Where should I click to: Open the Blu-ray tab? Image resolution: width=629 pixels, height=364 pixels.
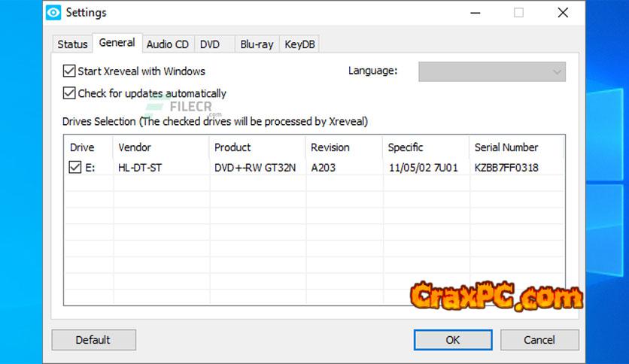point(257,44)
